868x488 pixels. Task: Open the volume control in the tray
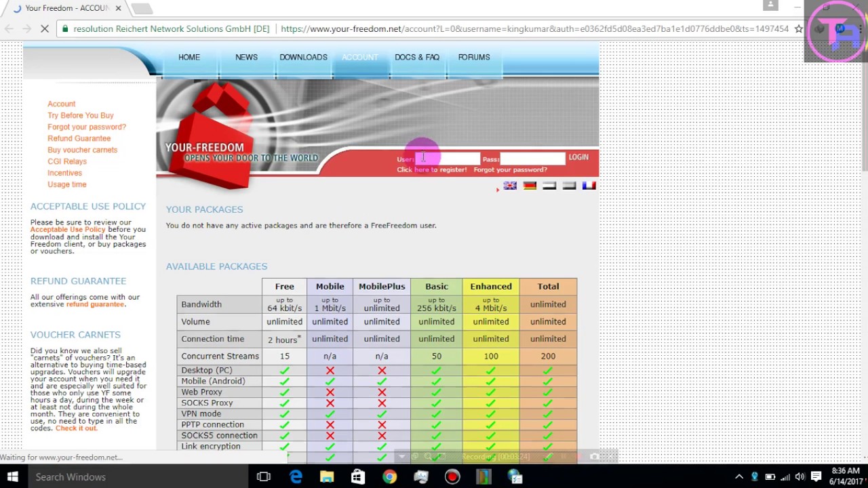(x=800, y=476)
